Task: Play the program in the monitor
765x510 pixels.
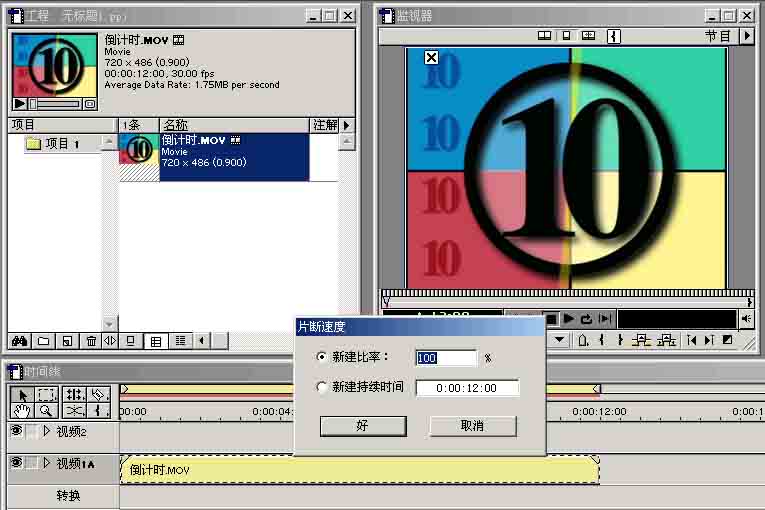Action: (568, 319)
